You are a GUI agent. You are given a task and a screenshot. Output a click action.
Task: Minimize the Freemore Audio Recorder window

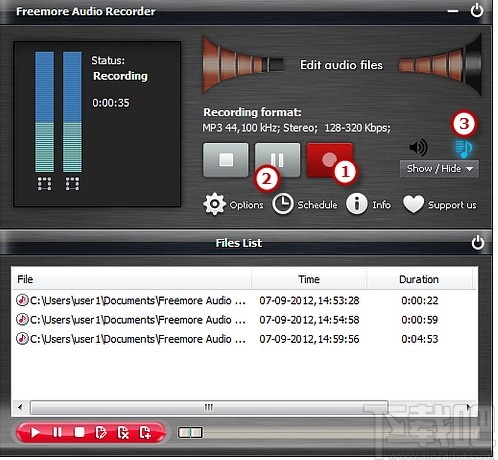(x=453, y=11)
